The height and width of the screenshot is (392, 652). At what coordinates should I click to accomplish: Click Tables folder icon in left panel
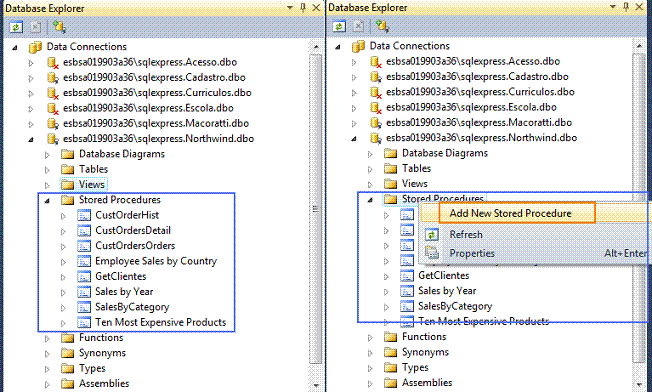(67, 169)
